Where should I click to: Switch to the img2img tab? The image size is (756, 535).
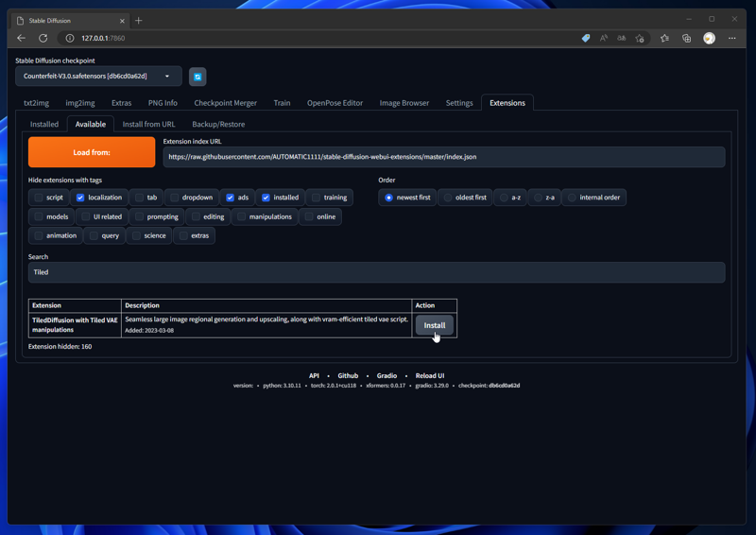point(80,103)
